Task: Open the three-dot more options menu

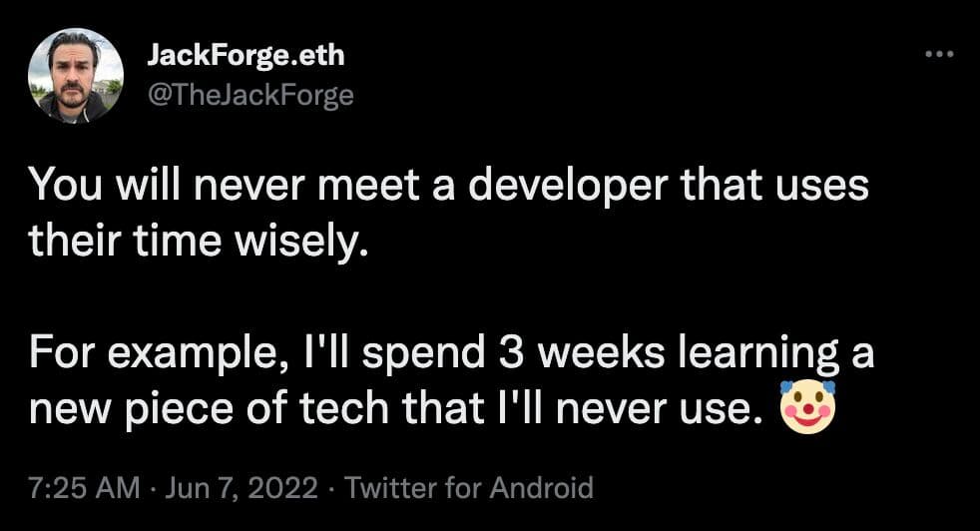Action: pyautogui.click(x=939, y=55)
